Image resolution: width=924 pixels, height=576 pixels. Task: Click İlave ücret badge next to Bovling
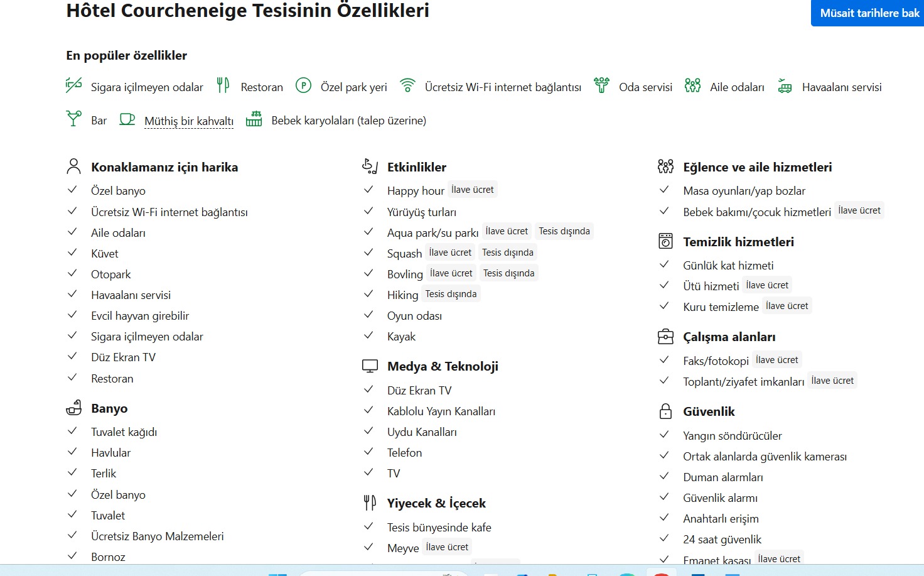(x=451, y=273)
